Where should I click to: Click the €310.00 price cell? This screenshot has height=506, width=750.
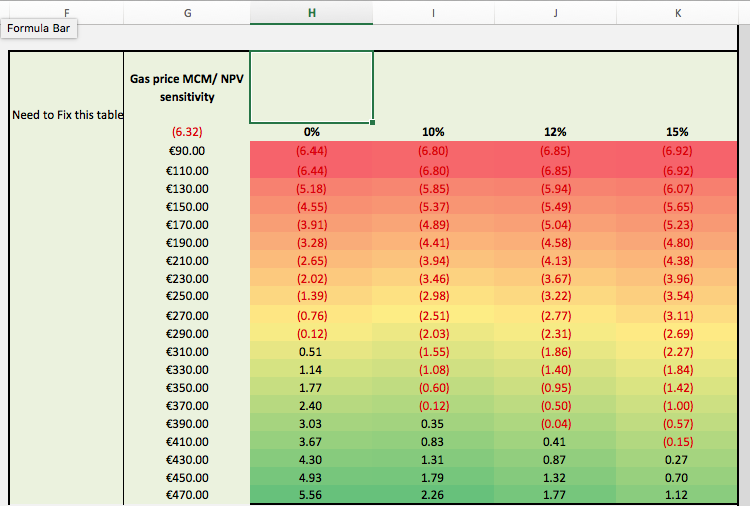pyautogui.click(x=187, y=352)
